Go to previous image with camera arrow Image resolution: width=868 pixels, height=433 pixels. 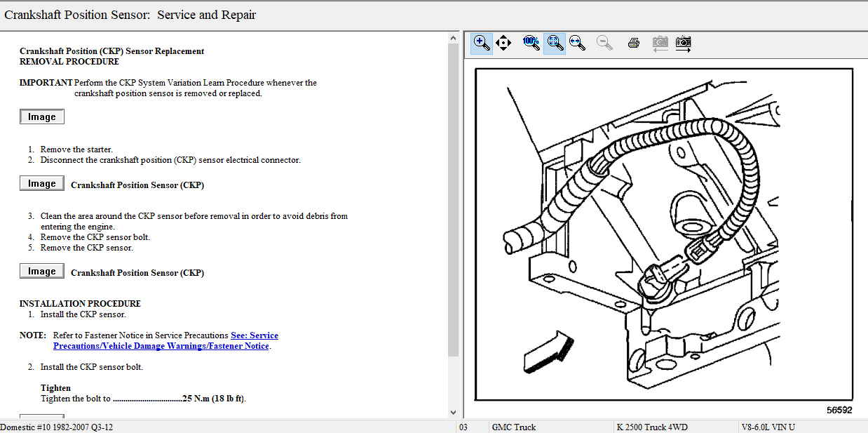click(x=660, y=44)
